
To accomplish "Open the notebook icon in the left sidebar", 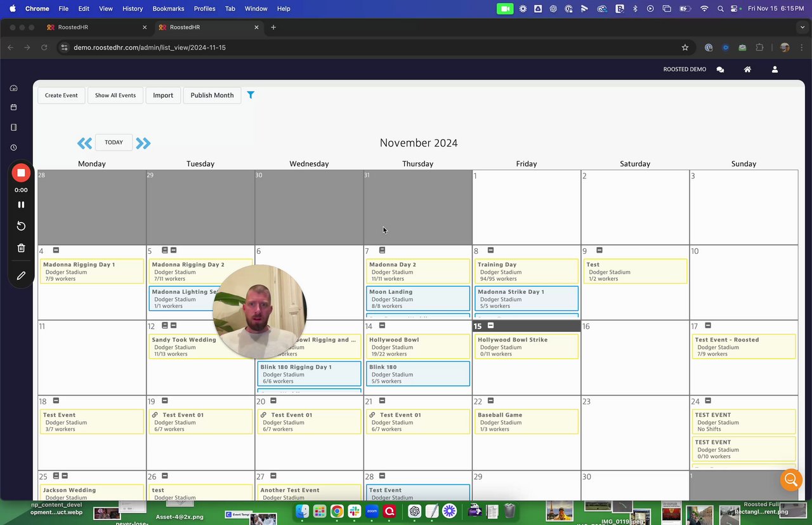I will point(14,128).
